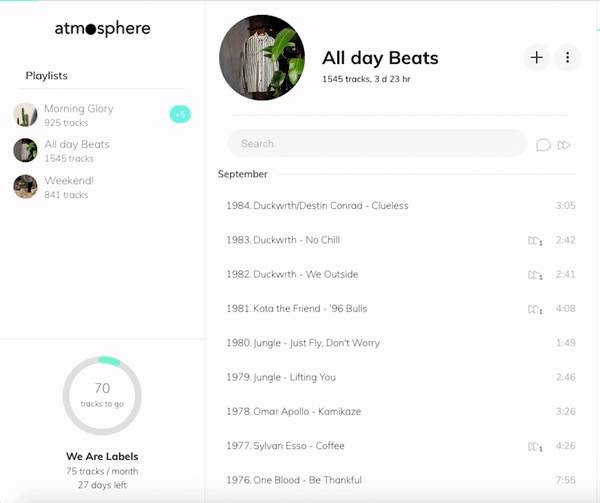Open the Morning Glory playlist
This screenshot has width=600, height=503.
click(102, 115)
